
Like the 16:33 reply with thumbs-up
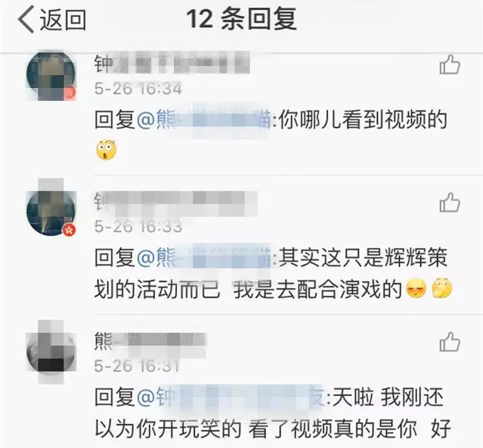tap(449, 202)
